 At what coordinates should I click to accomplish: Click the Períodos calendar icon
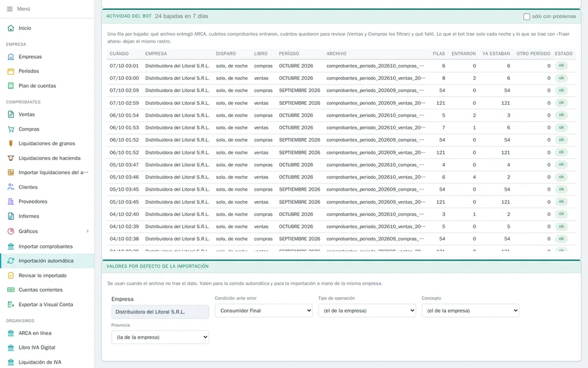click(x=11, y=71)
